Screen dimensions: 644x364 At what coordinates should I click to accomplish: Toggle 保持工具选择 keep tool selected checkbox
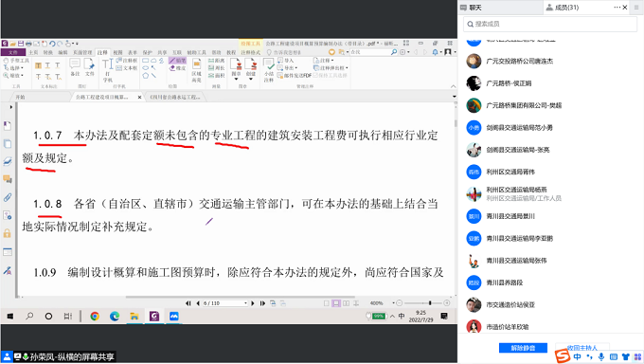(331, 75)
